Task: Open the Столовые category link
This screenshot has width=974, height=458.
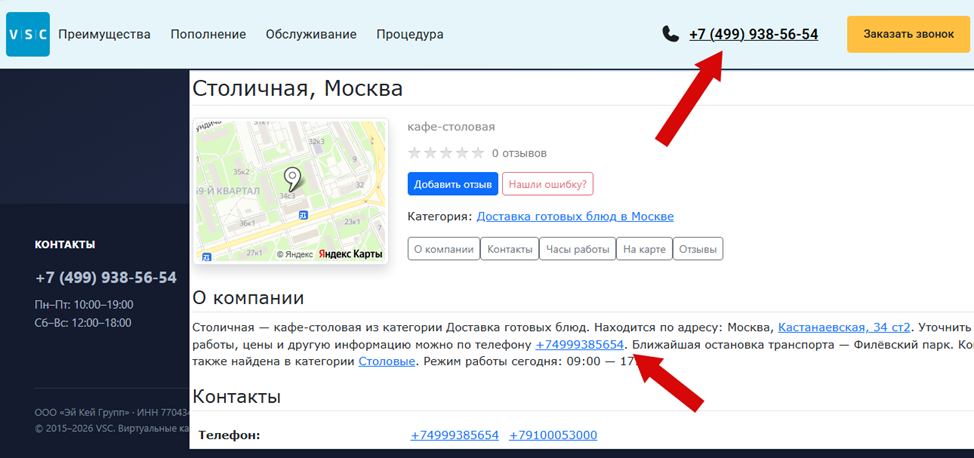Action: click(386, 360)
